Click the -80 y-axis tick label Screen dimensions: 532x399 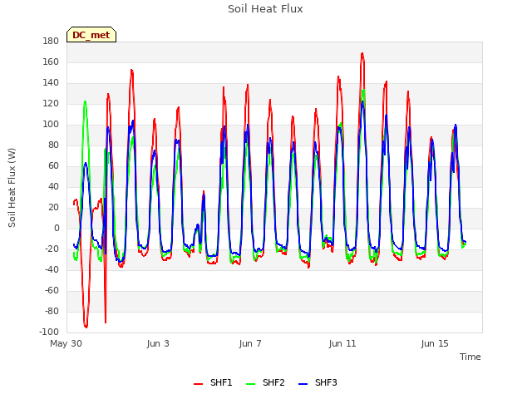(x=52, y=311)
